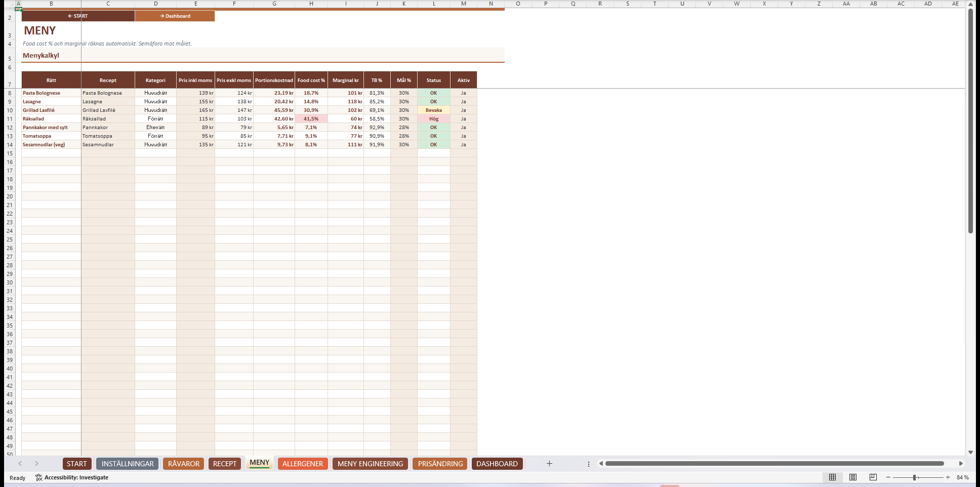Click the ← START navigation button

(x=78, y=16)
